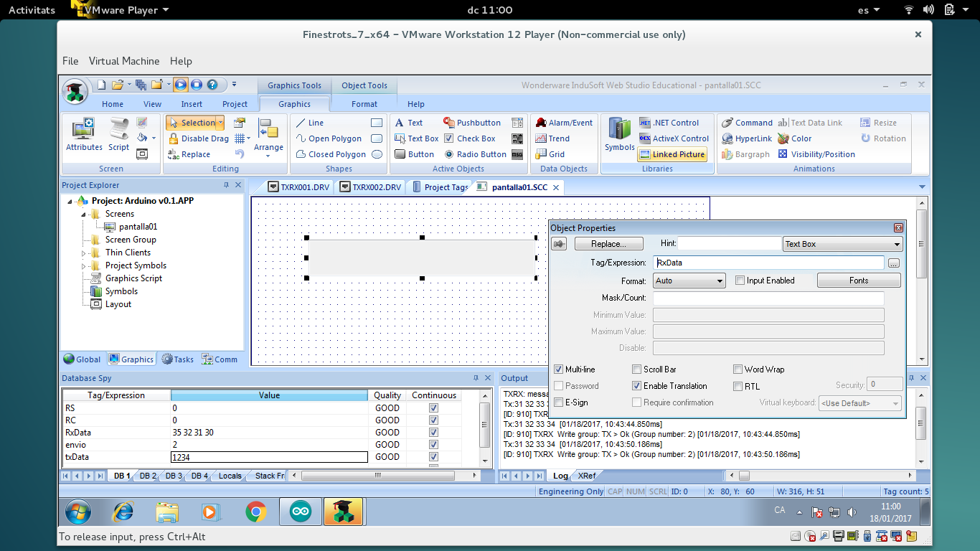This screenshot has width=980, height=551.
Task: Collapse the Screens folder node
Action: pyautogui.click(x=84, y=214)
